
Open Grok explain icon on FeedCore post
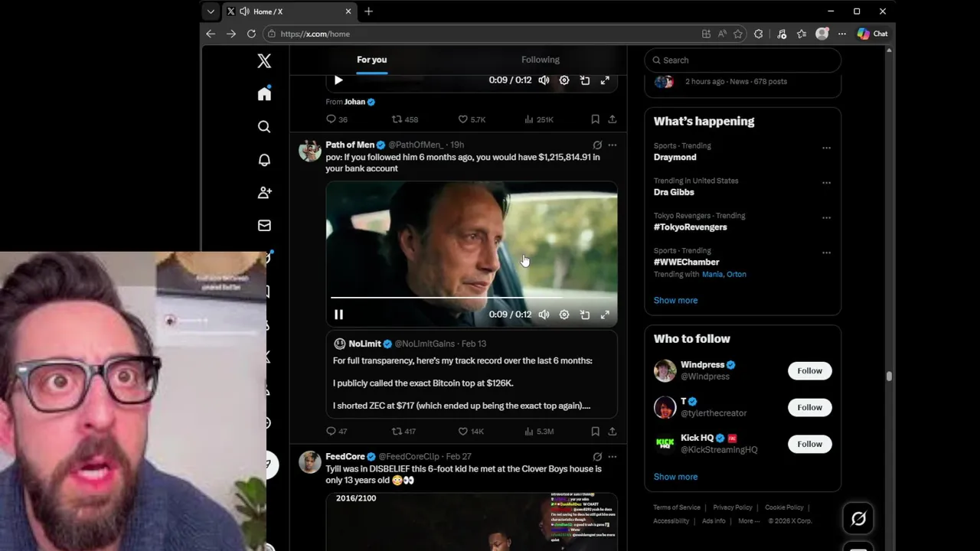point(597,457)
